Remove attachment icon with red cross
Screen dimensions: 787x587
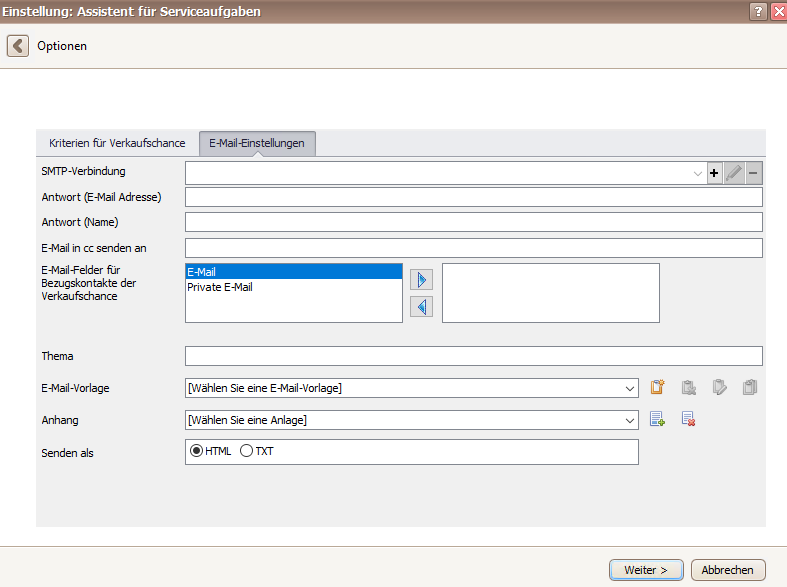click(688, 419)
